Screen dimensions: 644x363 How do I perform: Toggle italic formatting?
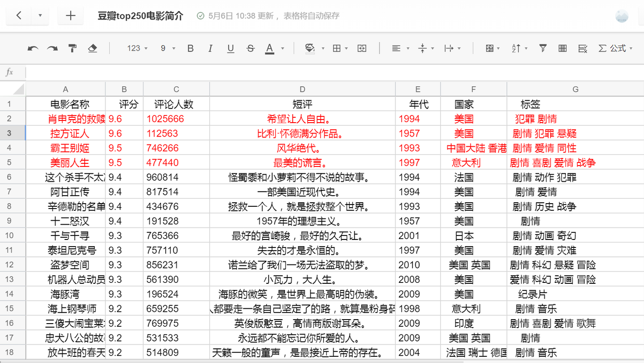(x=210, y=48)
